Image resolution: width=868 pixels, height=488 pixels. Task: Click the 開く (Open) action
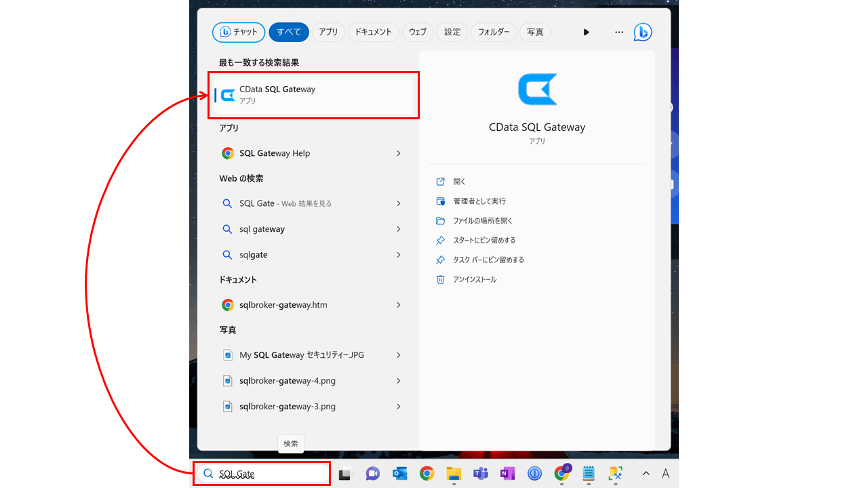coord(460,182)
